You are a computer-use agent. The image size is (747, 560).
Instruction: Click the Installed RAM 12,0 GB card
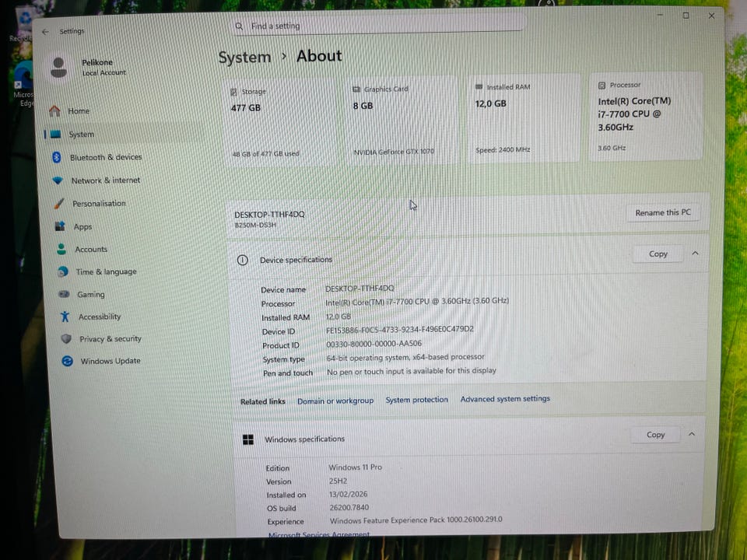click(x=524, y=118)
